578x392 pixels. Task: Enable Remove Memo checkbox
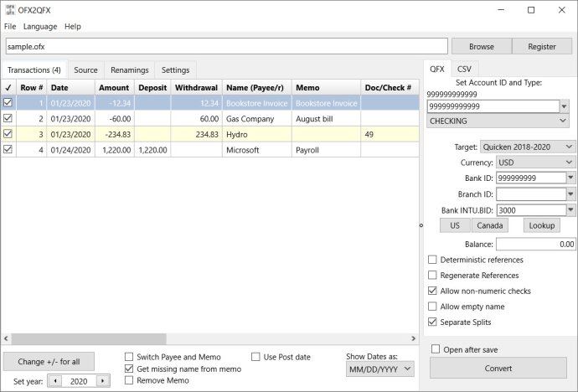pos(129,380)
